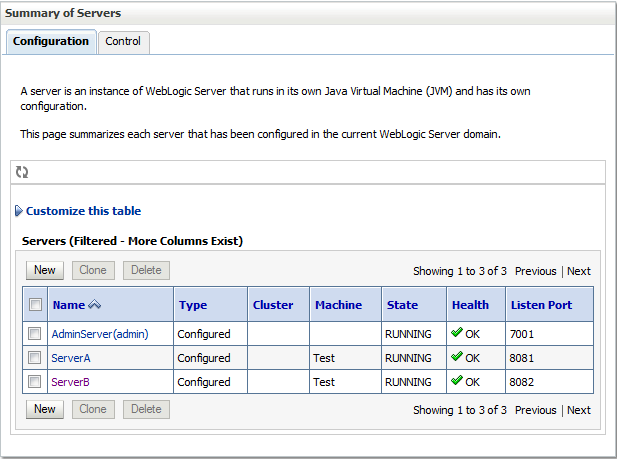The image size is (617, 459).
Task: Click Showing 1 to 3 of 3 below table
Action: tap(460, 410)
